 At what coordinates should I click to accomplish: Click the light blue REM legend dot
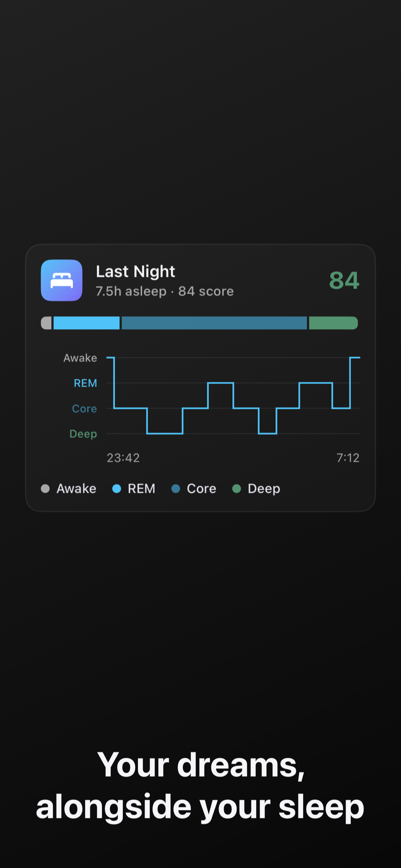point(116,489)
